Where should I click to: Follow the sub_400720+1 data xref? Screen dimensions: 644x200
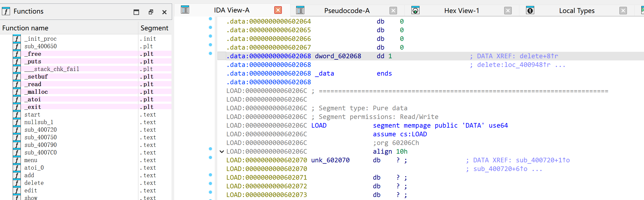[x=543, y=160]
